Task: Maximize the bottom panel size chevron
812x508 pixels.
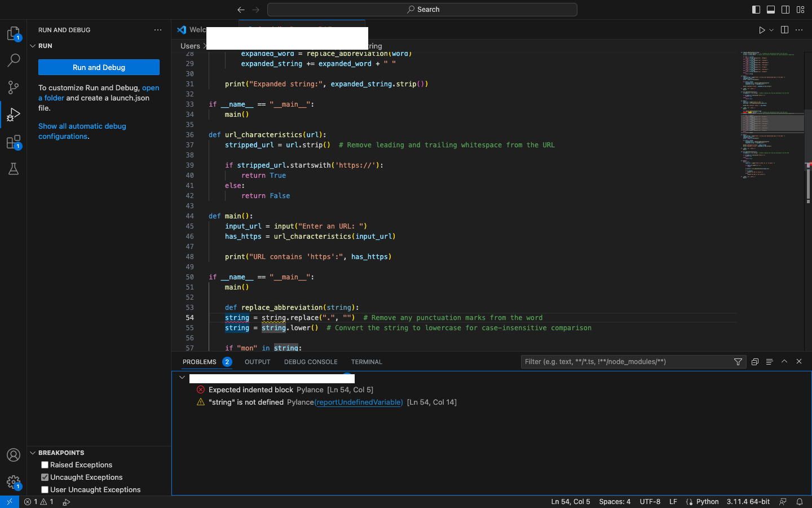Action: coord(784,361)
